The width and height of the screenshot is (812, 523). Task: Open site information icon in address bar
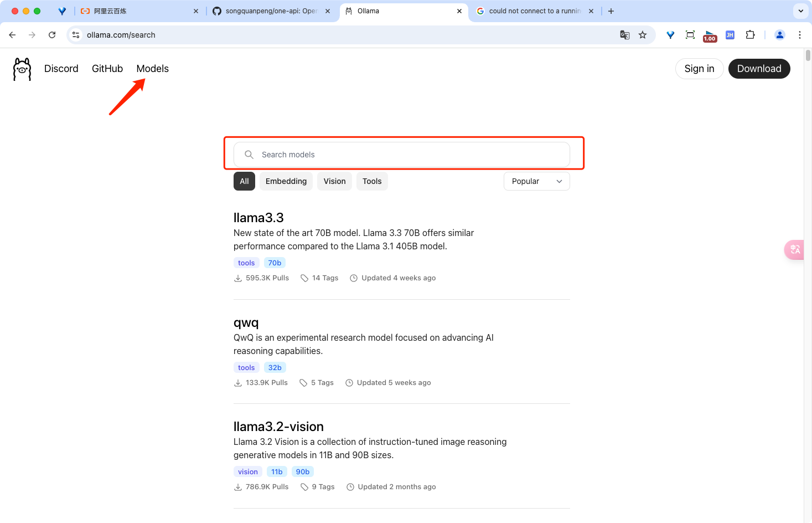click(76, 35)
